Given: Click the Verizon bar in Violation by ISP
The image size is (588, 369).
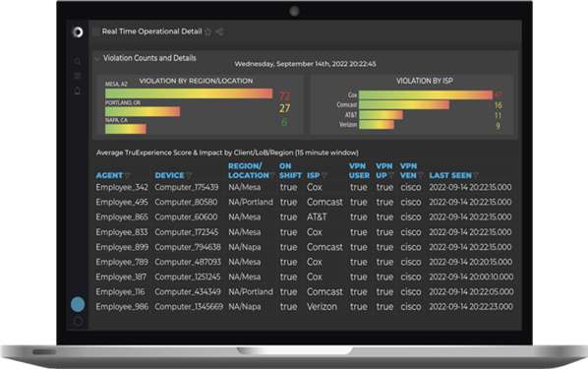Looking at the screenshot, I should 377,125.
